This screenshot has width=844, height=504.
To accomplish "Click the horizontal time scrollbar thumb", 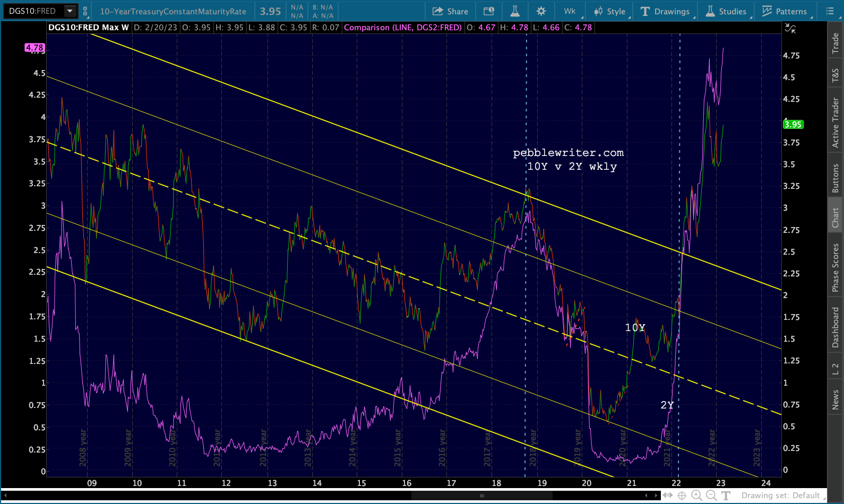I will (x=482, y=496).
